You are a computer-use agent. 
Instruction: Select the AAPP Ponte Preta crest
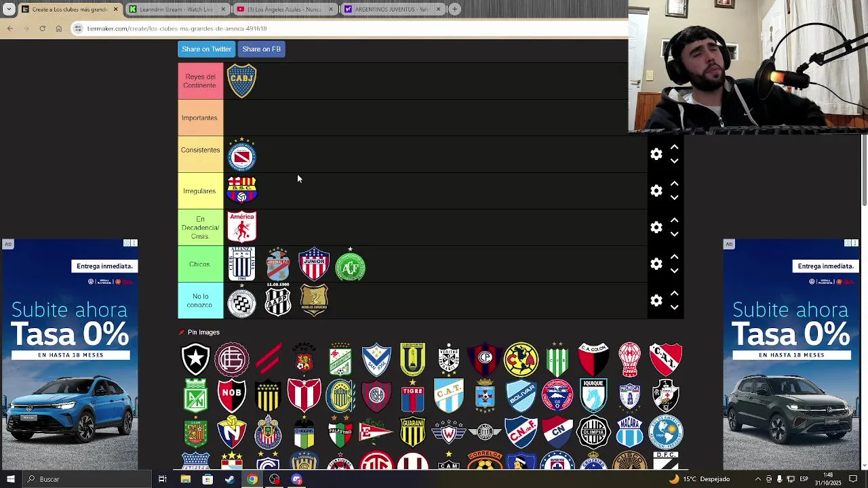coord(278,301)
